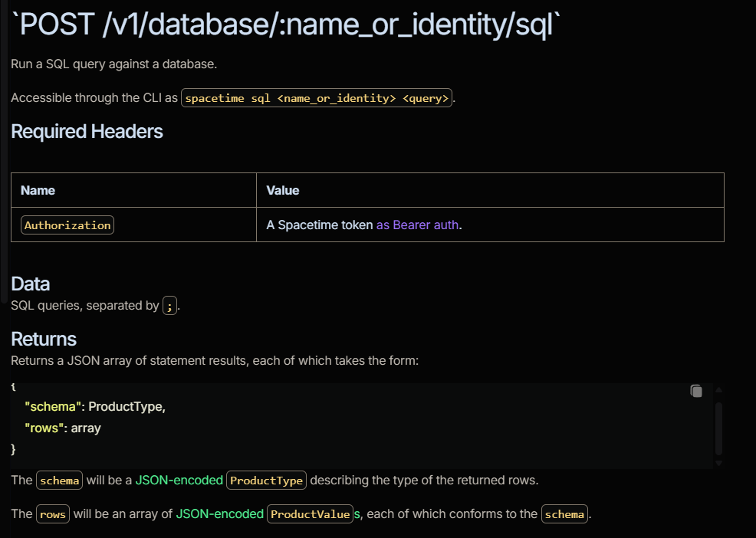Click the semicolon inline code tag
This screenshot has height=538, width=756.
[x=169, y=306]
